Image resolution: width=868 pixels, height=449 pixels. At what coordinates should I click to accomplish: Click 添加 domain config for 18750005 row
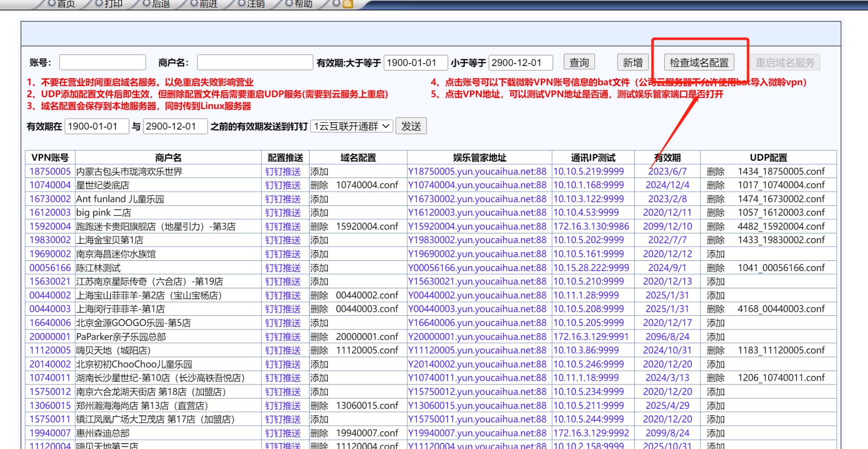[319, 171]
